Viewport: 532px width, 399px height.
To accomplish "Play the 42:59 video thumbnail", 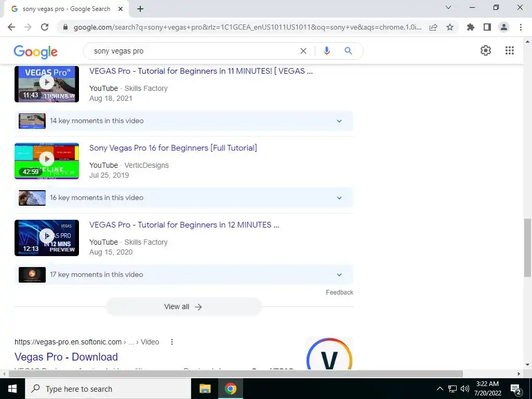I will coord(47,161).
